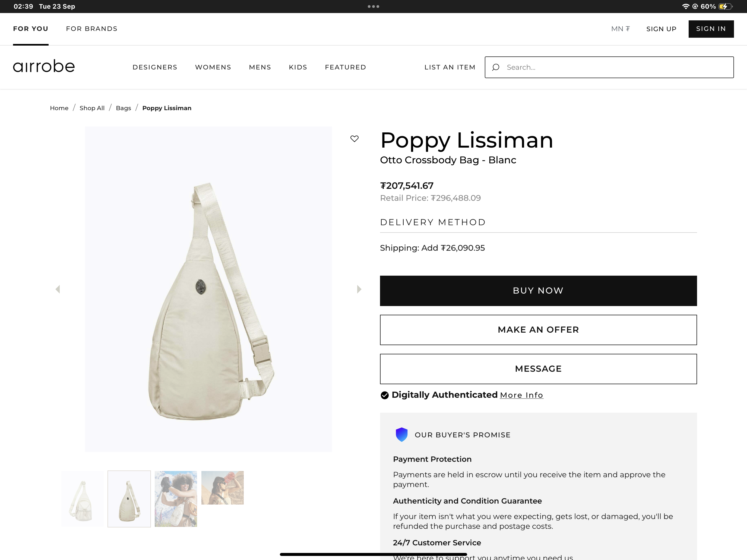Image resolution: width=747 pixels, height=560 pixels.
Task: Open the MN ₮ currency selector
Action: pos(620,29)
